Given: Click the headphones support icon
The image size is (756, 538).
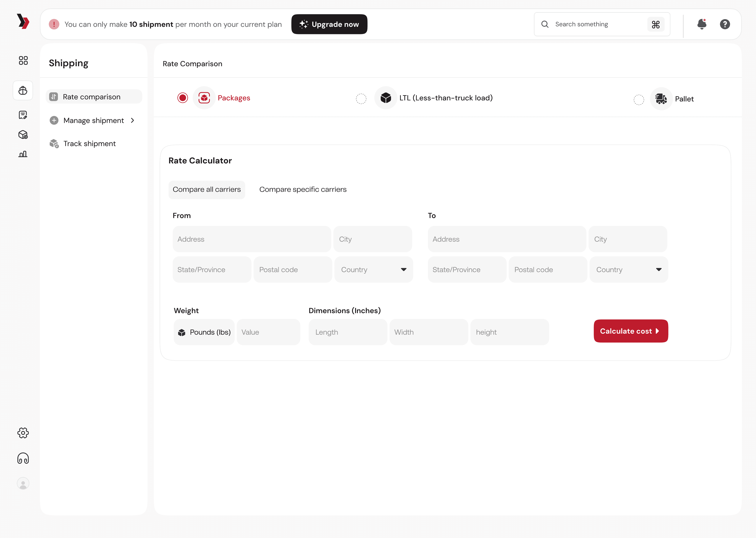Looking at the screenshot, I should click(23, 458).
